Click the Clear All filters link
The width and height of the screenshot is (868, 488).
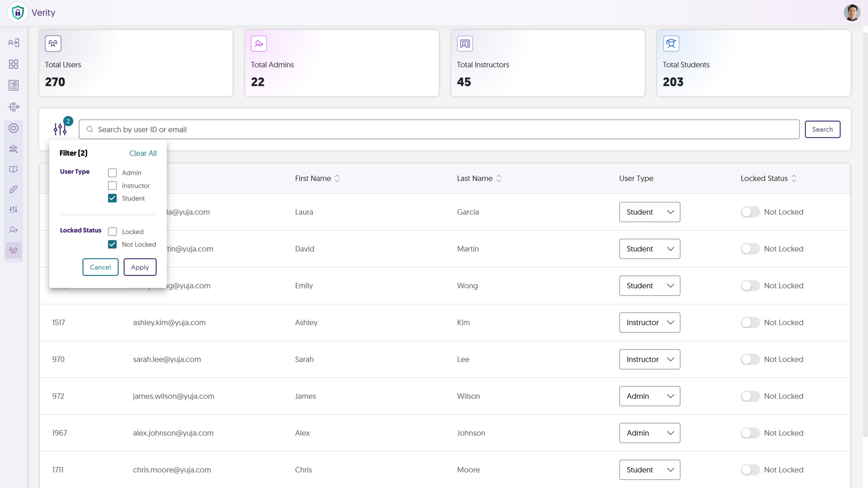143,153
